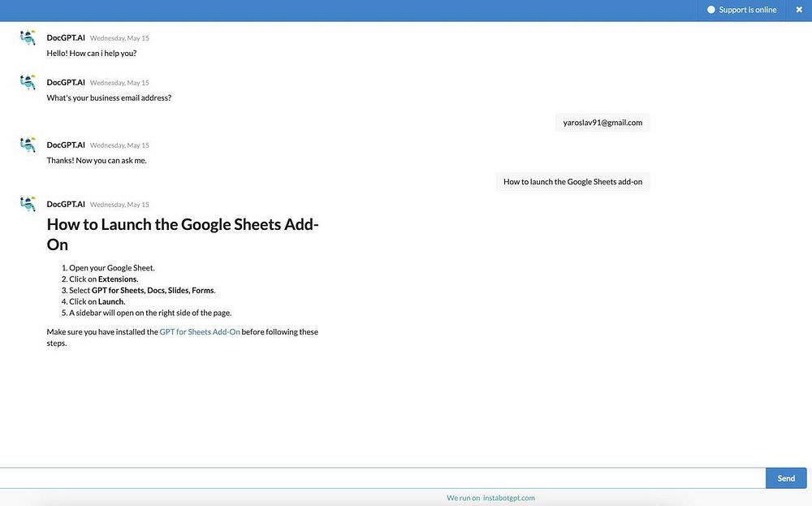
Task: Click the Send button
Action: click(x=785, y=478)
